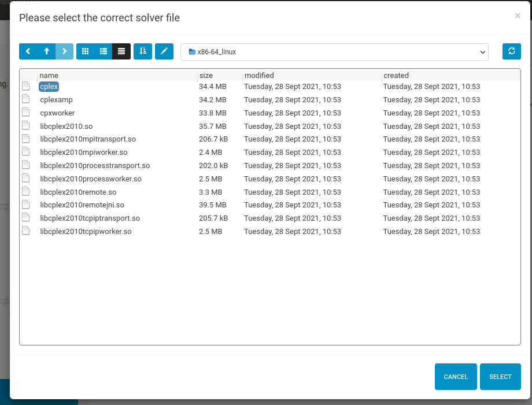Go back with the left arrow button
Image resolution: width=532 pixels, height=405 pixels.
pos(28,51)
